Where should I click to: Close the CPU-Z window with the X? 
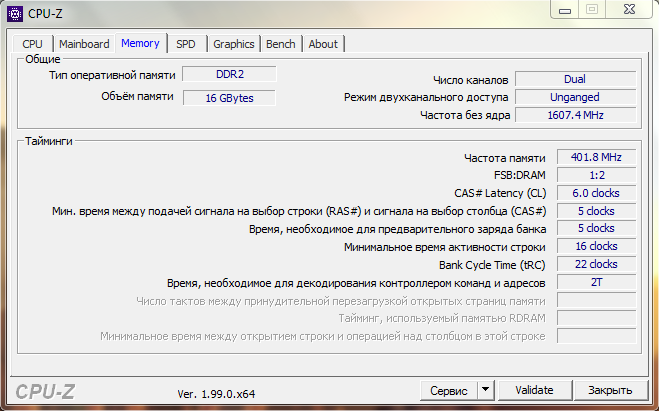tap(629, 9)
